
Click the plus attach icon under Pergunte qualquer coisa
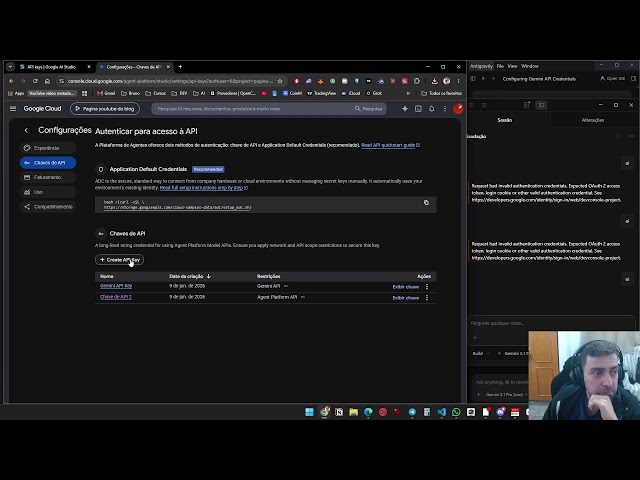pyautogui.click(x=475, y=338)
